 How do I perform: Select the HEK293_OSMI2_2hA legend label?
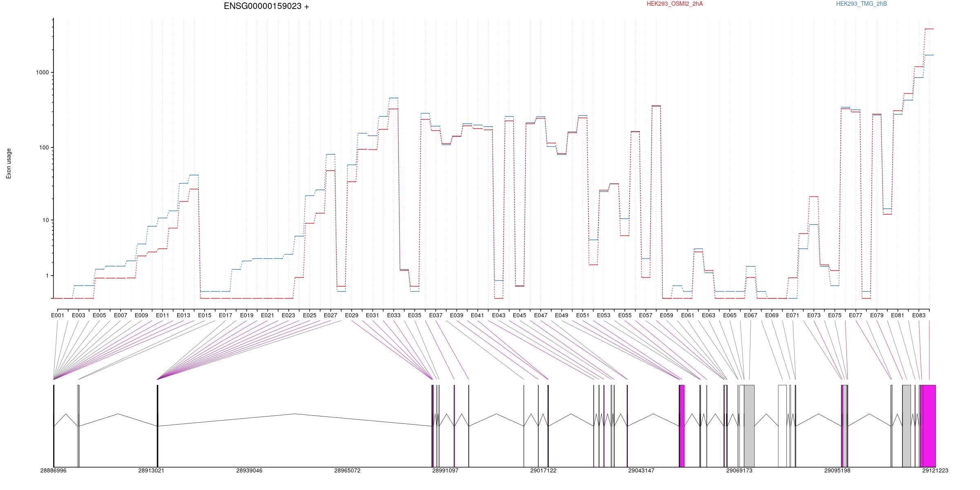(x=675, y=4)
